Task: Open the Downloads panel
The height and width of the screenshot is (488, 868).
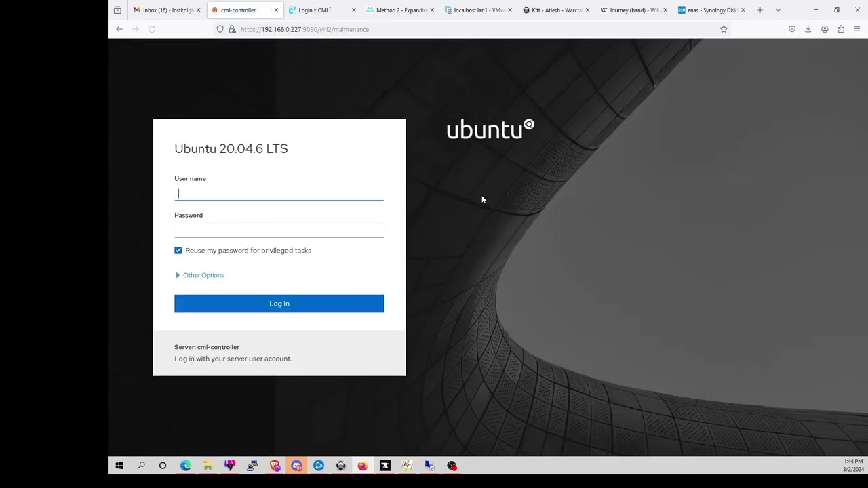Action: (x=808, y=29)
